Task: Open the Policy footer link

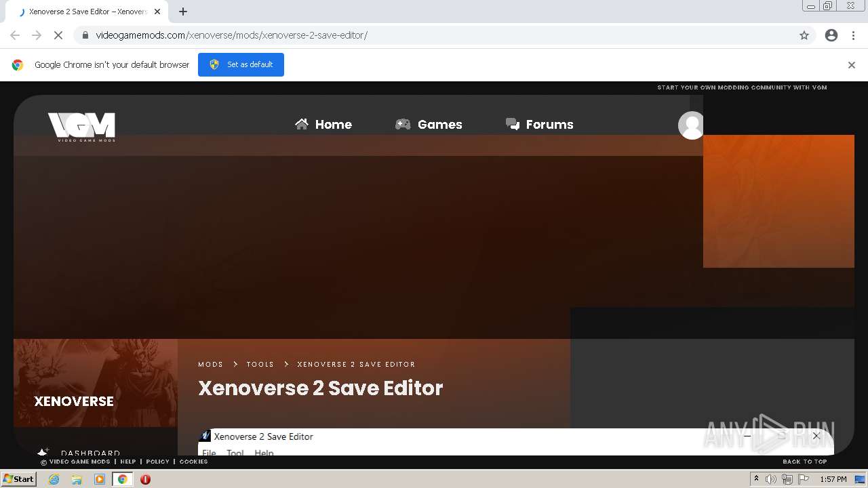Action: tap(157, 462)
